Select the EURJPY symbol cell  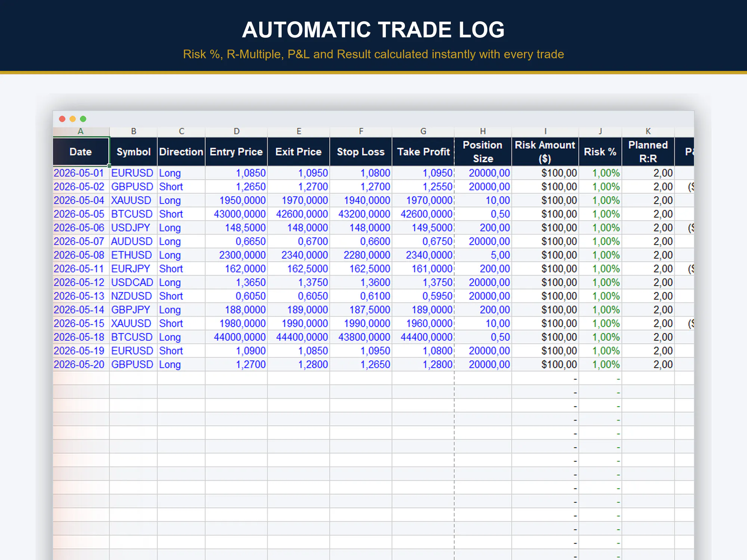pyautogui.click(x=133, y=269)
